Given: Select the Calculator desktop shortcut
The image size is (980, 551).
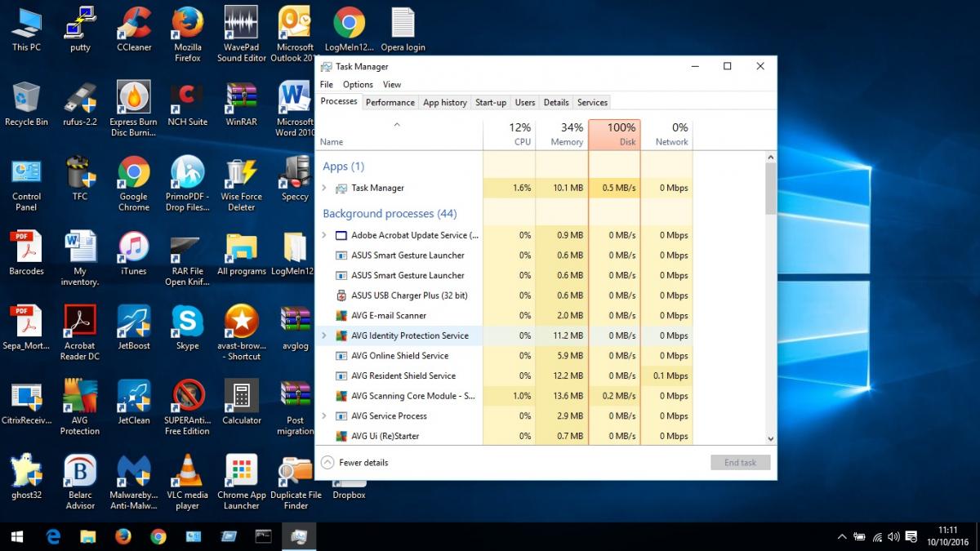Looking at the screenshot, I should coord(242,402).
